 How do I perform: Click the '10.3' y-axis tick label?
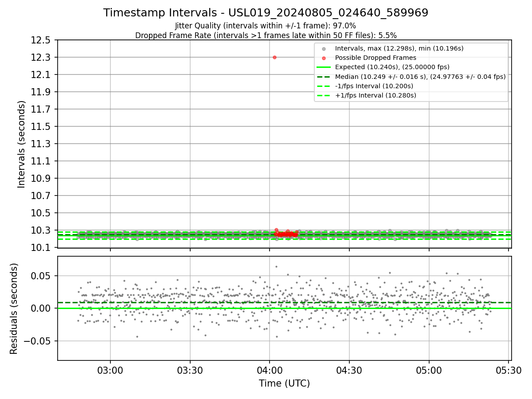[x=41, y=231]
